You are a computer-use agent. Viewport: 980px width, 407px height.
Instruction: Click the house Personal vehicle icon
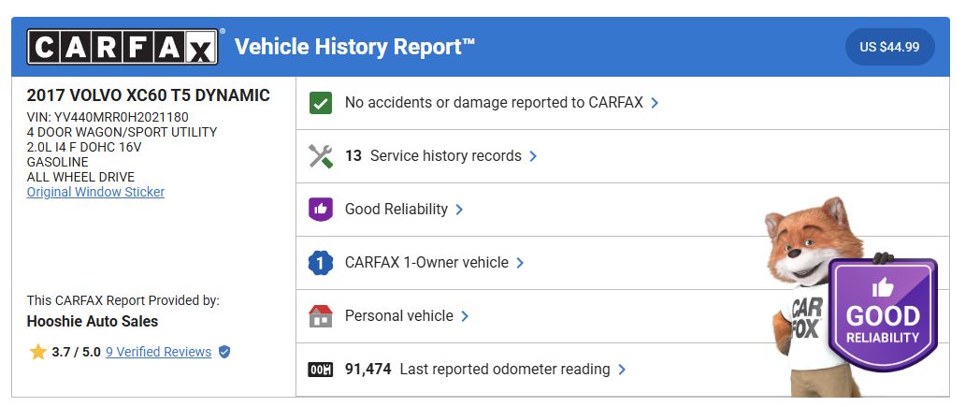click(x=321, y=316)
